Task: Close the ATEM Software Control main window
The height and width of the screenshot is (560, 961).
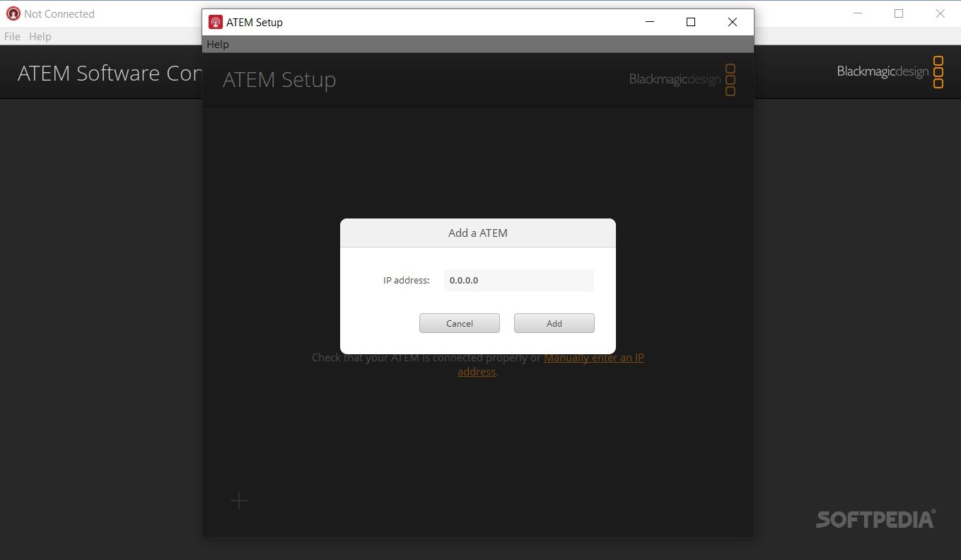Action: [x=940, y=13]
